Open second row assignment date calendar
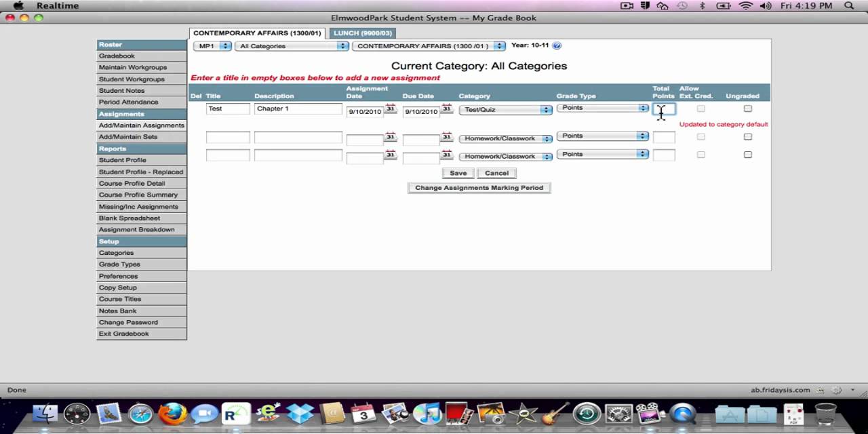 tap(391, 136)
